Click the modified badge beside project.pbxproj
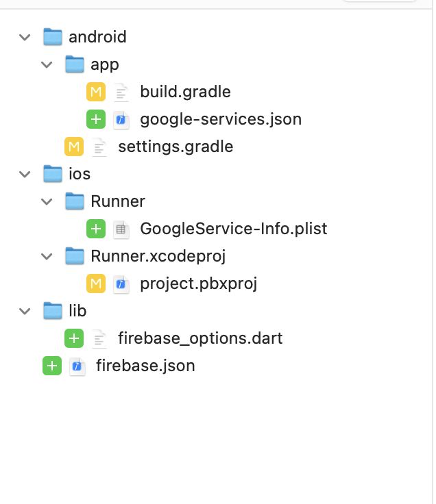 tap(96, 283)
